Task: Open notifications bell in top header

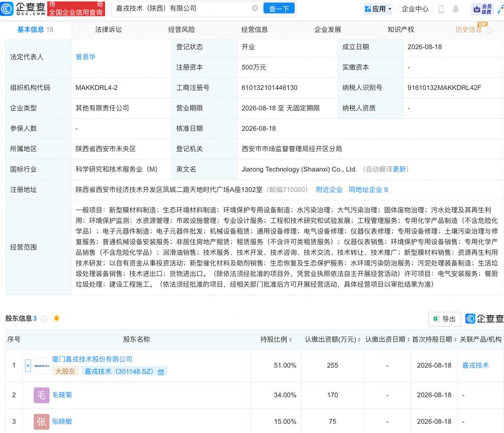Action: 455,9
